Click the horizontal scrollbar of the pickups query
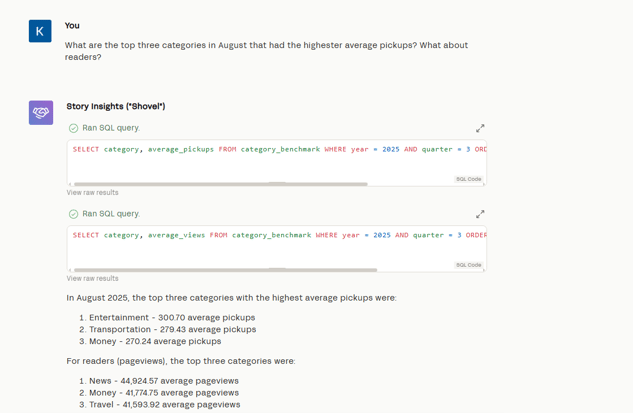This screenshot has width=633, height=413. (220, 184)
